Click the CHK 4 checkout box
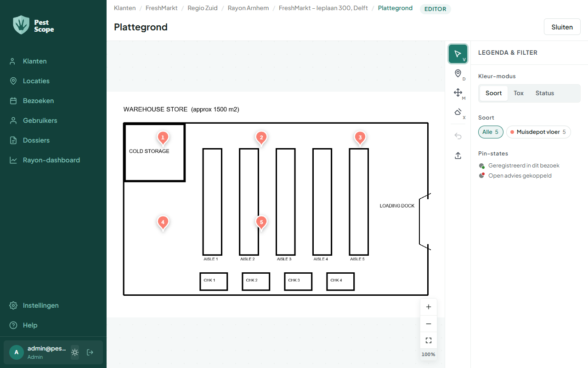 [x=340, y=282]
